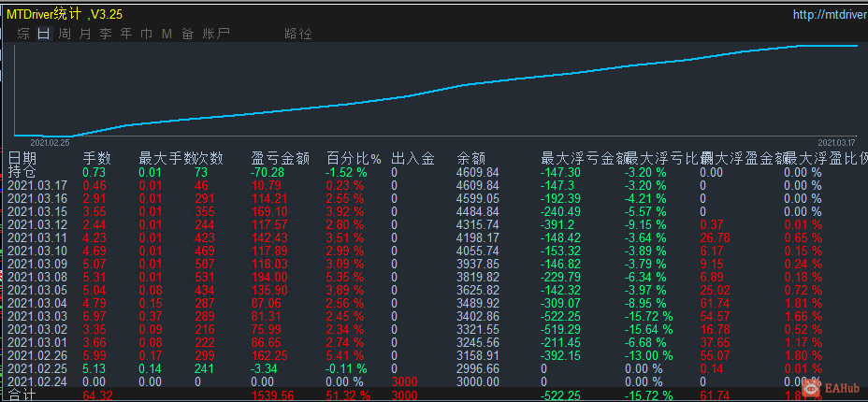Select the 日 daily tab

pyautogui.click(x=44, y=34)
